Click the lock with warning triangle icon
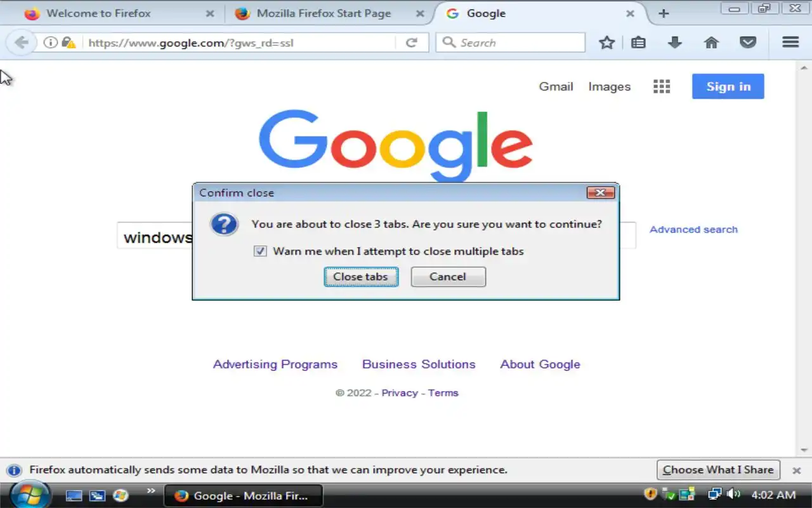The image size is (812, 508). [69, 43]
